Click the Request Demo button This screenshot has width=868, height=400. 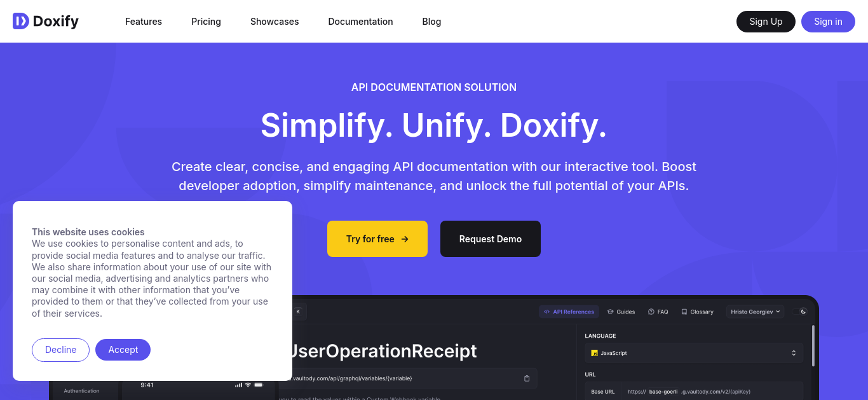pos(491,239)
